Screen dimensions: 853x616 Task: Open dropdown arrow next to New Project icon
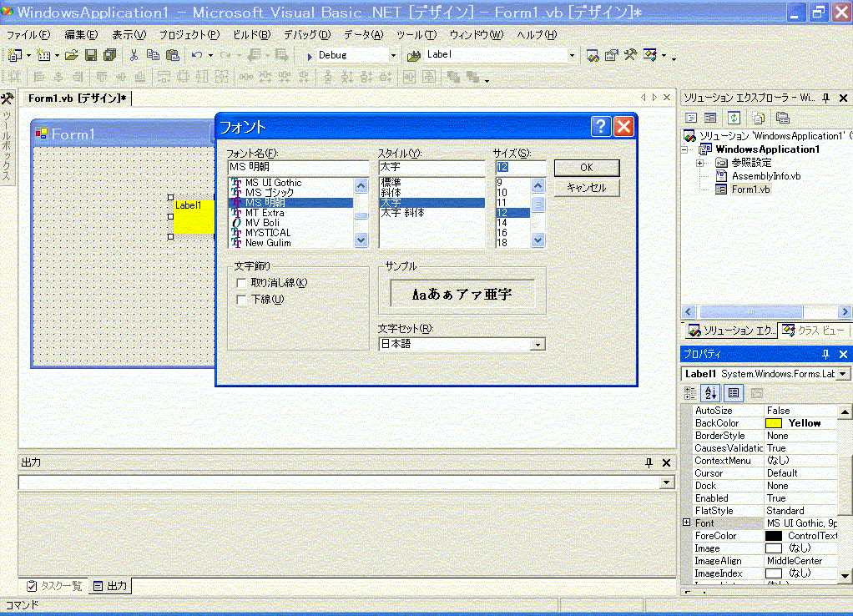click(x=29, y=55)
